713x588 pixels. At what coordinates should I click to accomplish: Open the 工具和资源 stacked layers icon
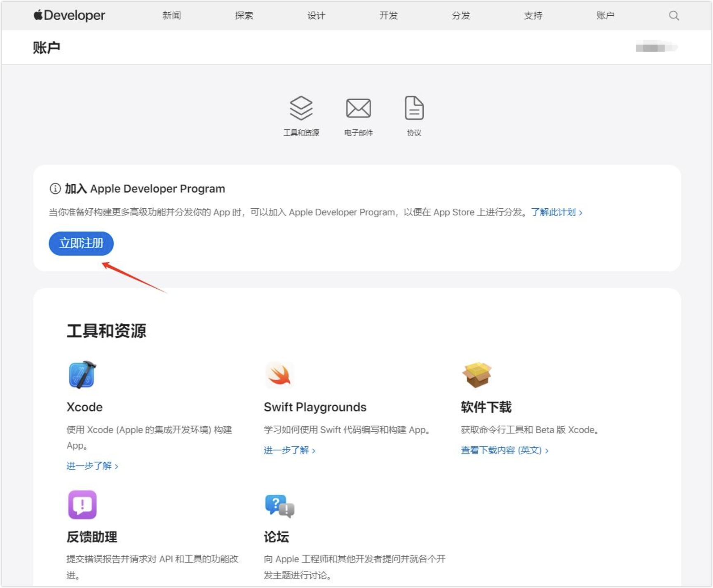tap(301, 108)
